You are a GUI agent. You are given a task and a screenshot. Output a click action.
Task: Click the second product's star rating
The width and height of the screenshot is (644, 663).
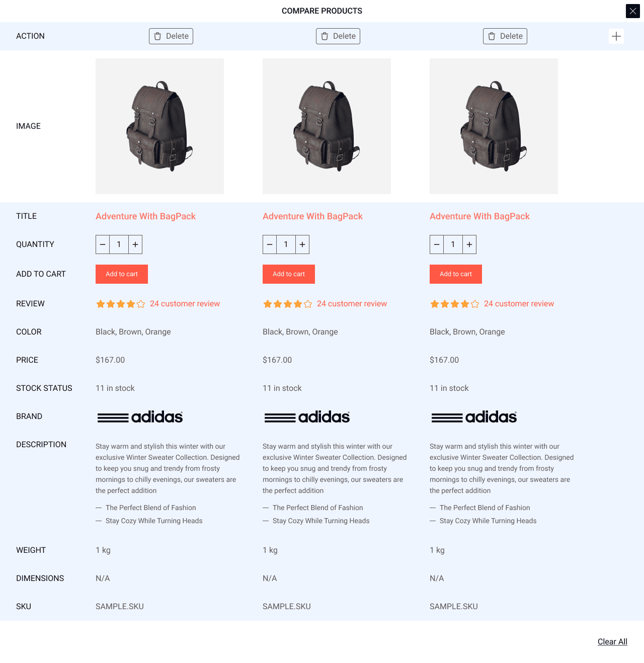point(287,304)
